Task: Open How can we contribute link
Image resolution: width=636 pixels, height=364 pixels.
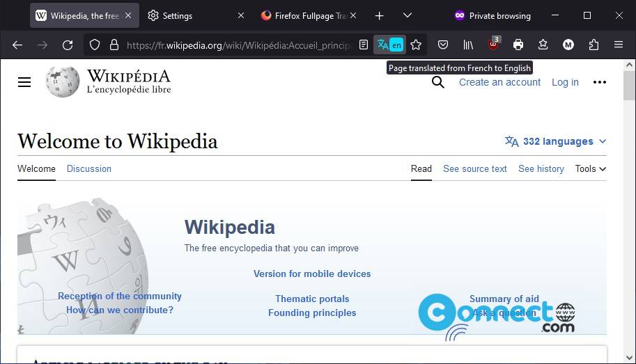Action: [120, 310]
